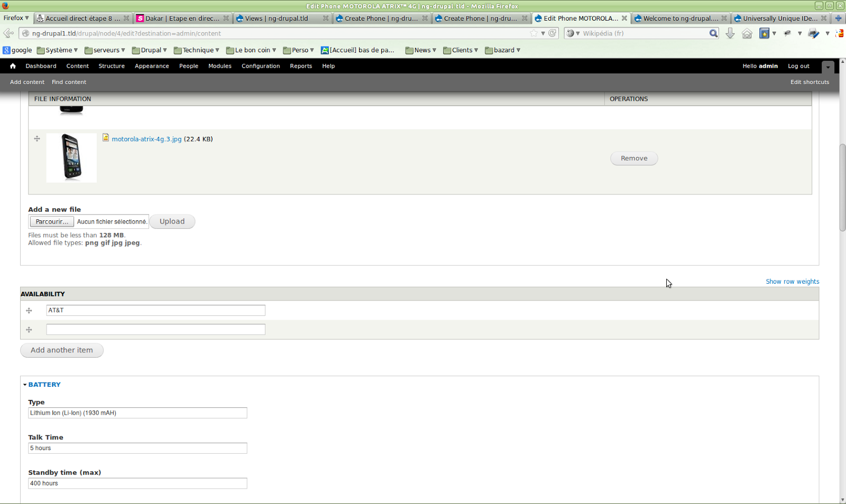
Task: Click the site identity globe in the URL bar
Action: pyautogui.click(x=25, y=33)
